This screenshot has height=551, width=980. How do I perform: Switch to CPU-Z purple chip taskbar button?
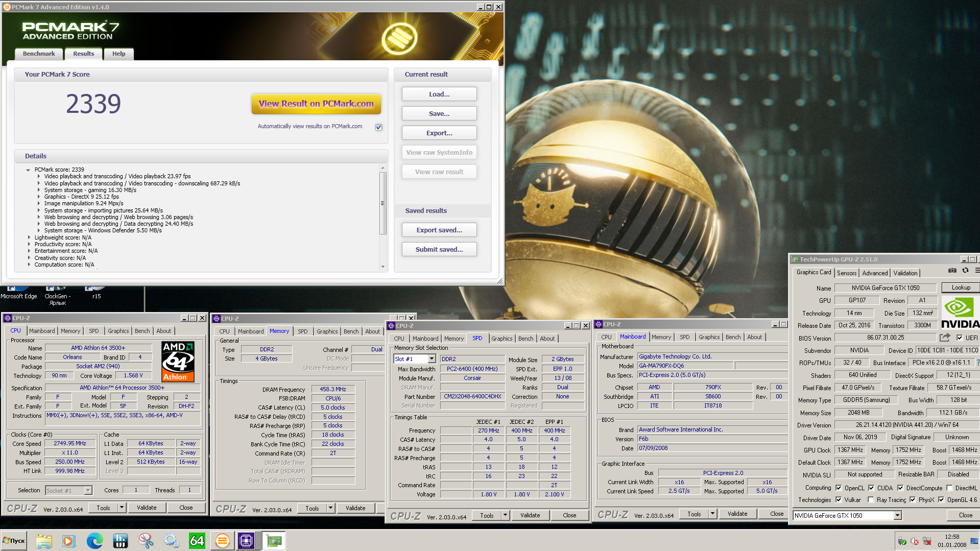(x=246, y=541)
